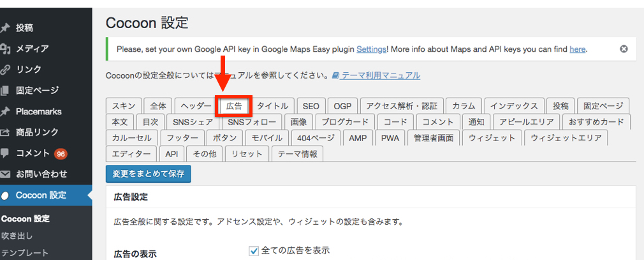Switch to the 広告 tab
Screen dimensions: 644x260
234,106
